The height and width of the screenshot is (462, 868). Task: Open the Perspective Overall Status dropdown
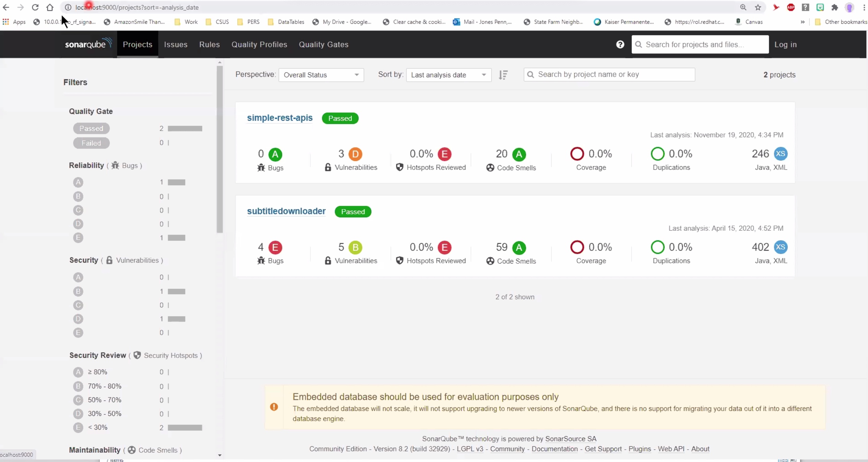pyautogui.click(x=321, y=75)
